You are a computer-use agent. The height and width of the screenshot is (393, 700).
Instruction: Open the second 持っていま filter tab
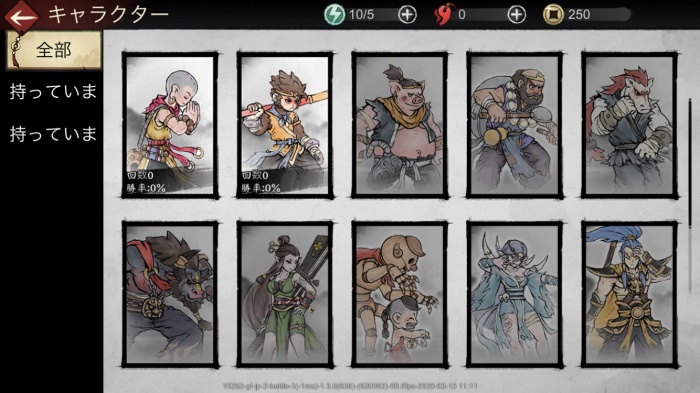(x=53, y=134)
